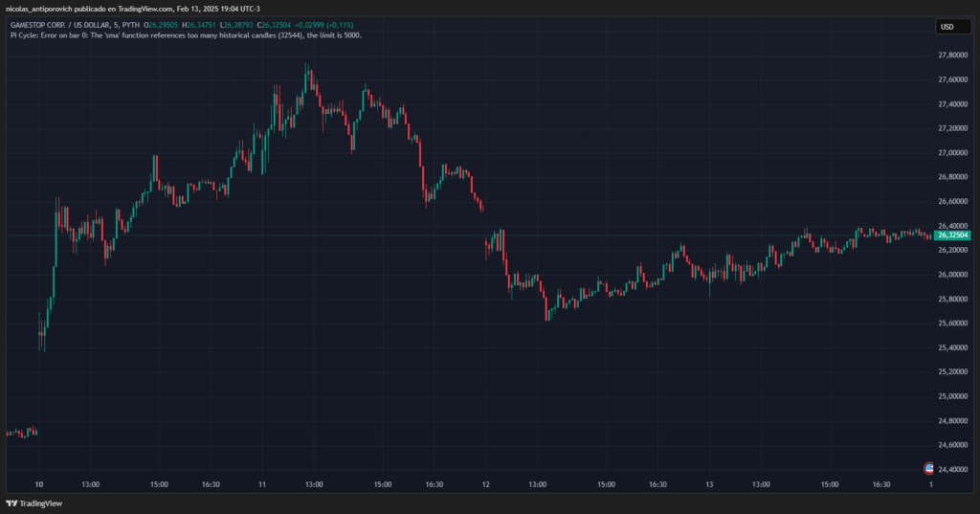Image resolution: width=980 pixels, height=514 pixels.
Task: Click the US flag event icon
Action: click(929, 468)
